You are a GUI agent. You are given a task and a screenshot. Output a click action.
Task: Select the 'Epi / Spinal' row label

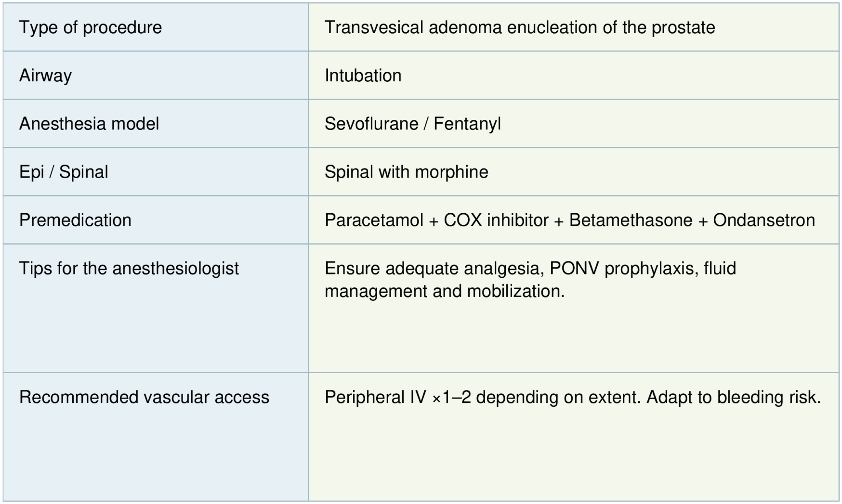64,172
